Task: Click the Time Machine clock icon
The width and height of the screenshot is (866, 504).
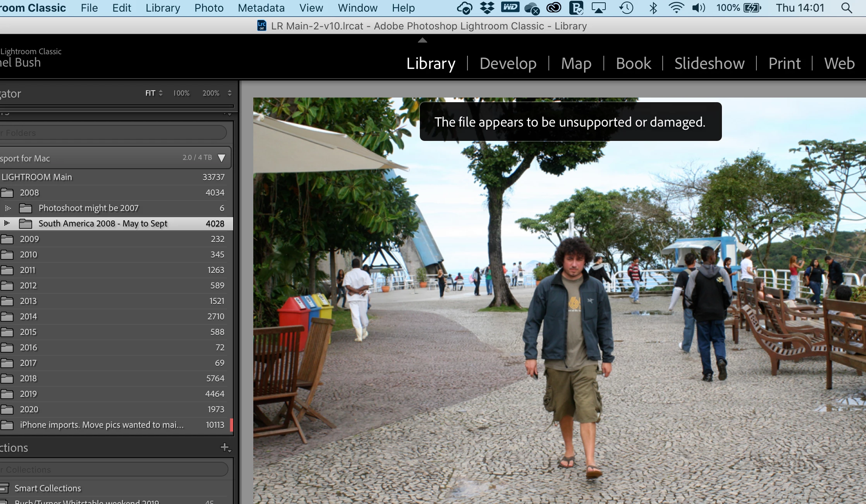Action: tap(626, 8)
